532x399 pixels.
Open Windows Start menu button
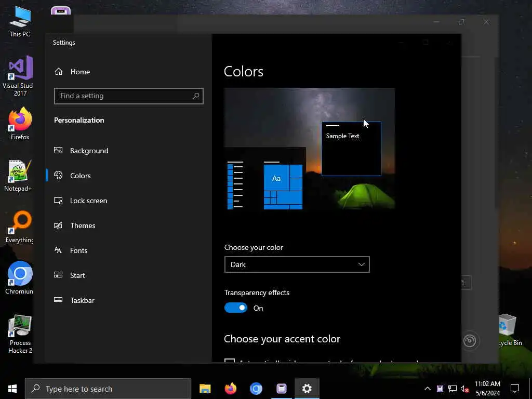(12, 389)
